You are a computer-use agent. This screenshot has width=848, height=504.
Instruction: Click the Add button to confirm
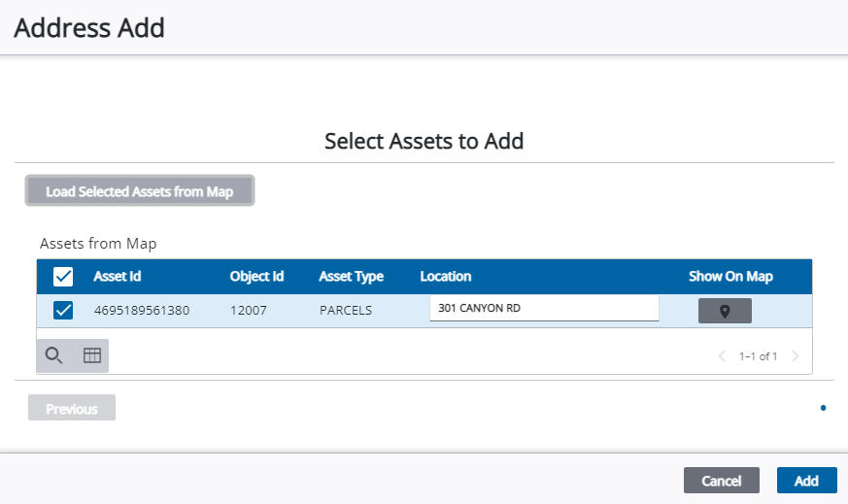(x=806, y=481)
